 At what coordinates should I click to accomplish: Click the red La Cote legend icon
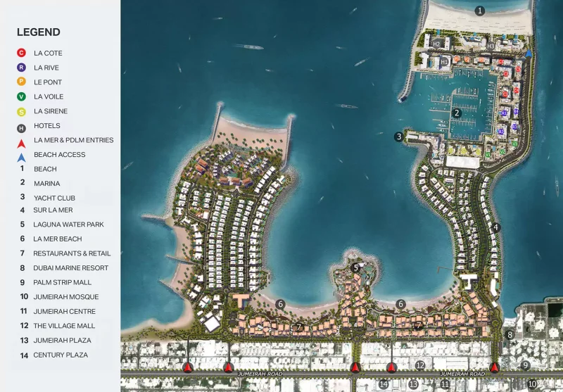(22, 53)
